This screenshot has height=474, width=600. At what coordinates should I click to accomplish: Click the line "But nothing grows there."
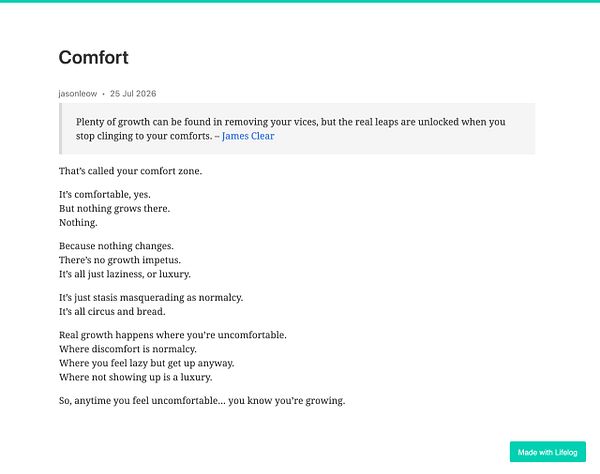(114, 208)
